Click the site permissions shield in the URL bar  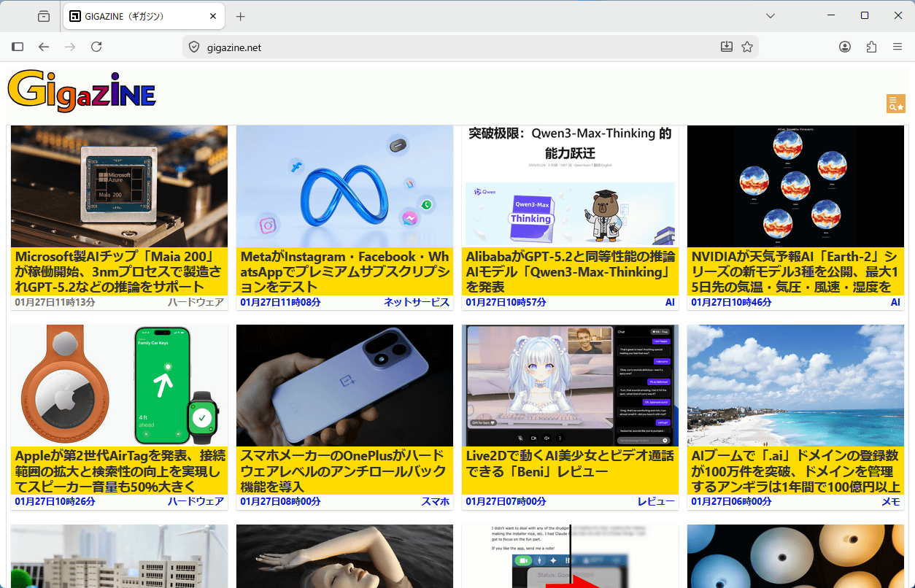click(x=193, y=47)
